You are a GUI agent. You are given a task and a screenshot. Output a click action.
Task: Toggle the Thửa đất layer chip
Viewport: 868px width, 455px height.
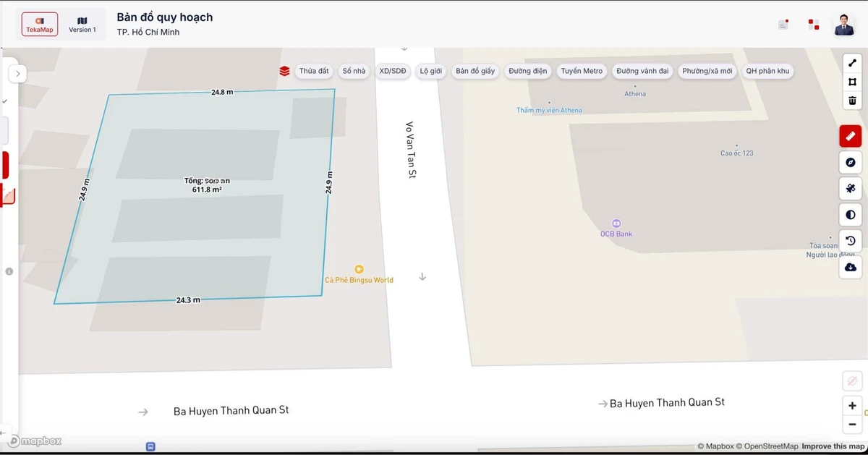314,71
